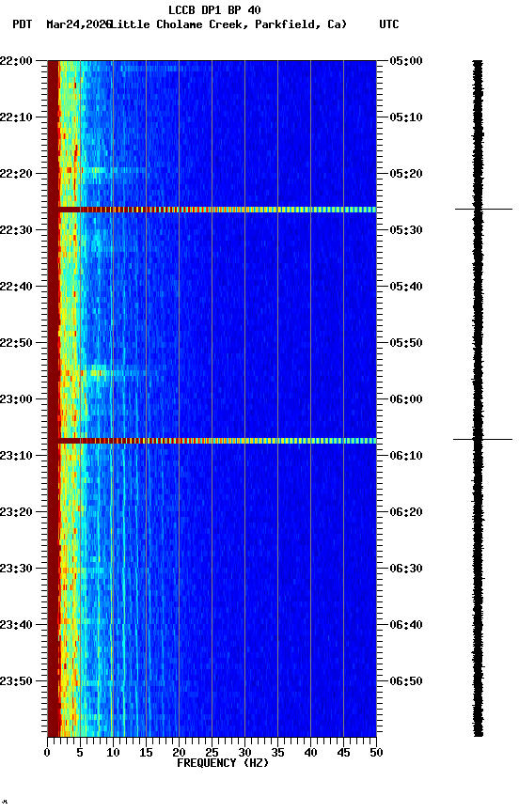Viewport: 519px width, 812px height.
Task: Select the 22:40 PDT time label
Action: (x=16, y=287)
